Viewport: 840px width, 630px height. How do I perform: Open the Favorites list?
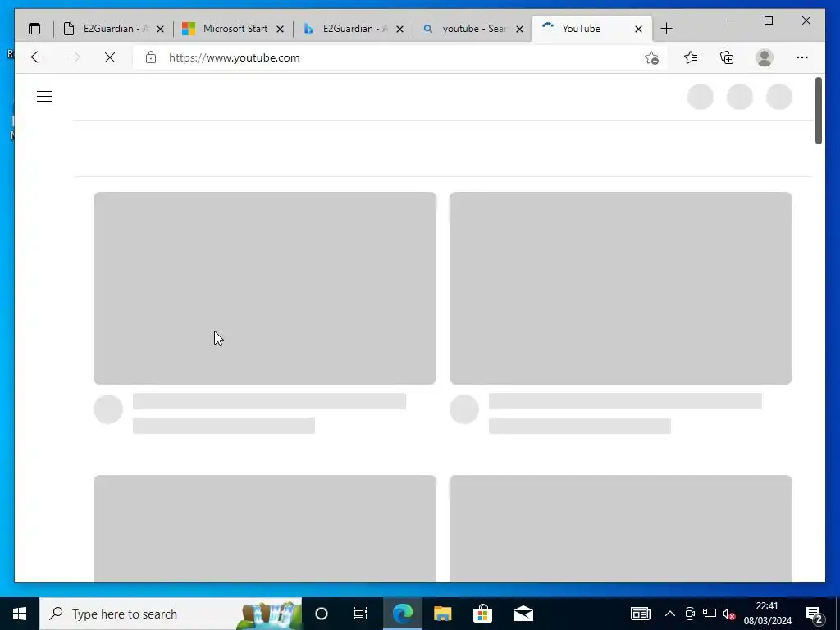[691, 57]
